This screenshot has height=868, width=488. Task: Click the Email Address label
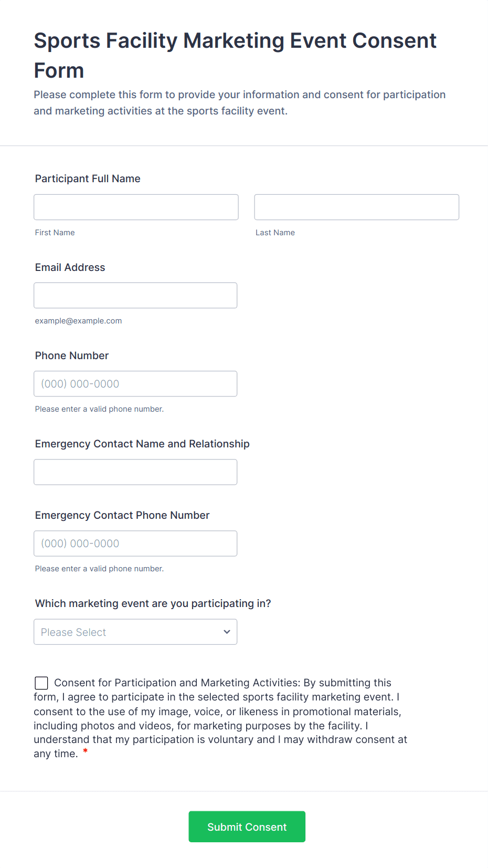70,267
